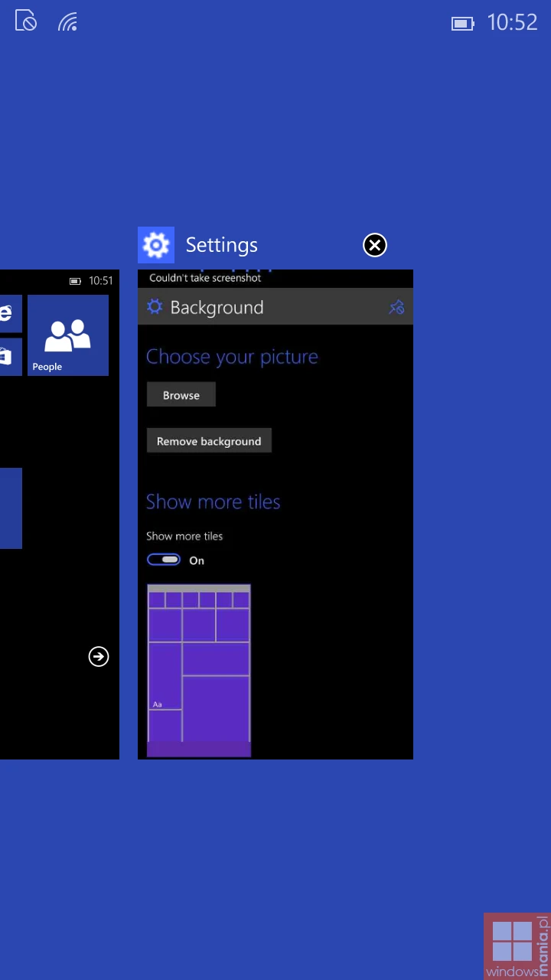
Task: Select the Settings title label
Action: (222, 245)
